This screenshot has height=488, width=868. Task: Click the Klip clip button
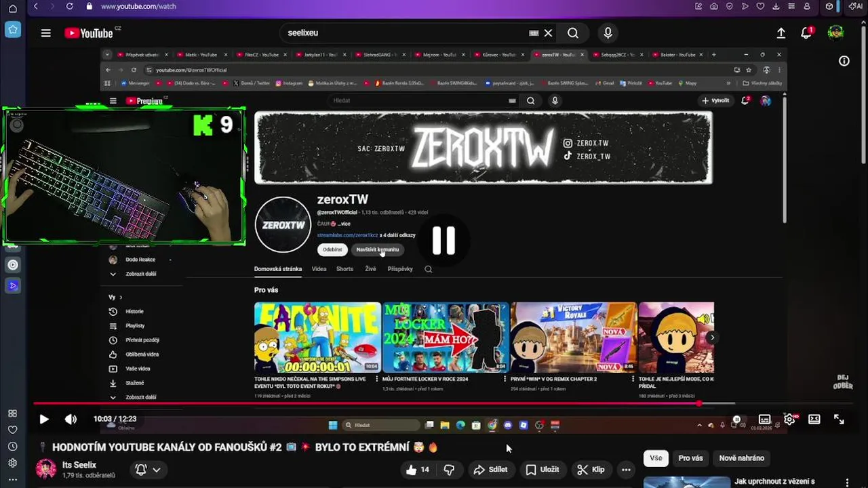coord(591,470)
